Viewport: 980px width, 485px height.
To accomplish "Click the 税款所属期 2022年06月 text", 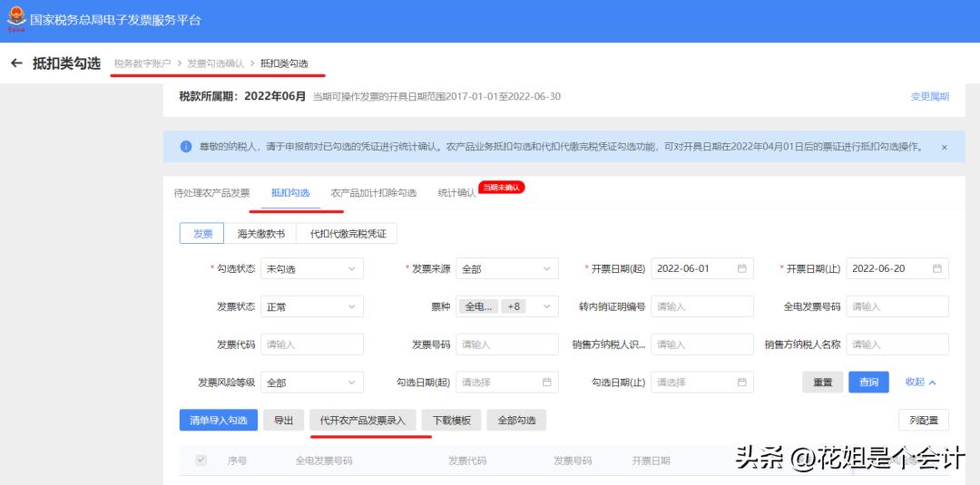I will pyautogui.click(x=242, y=96).
